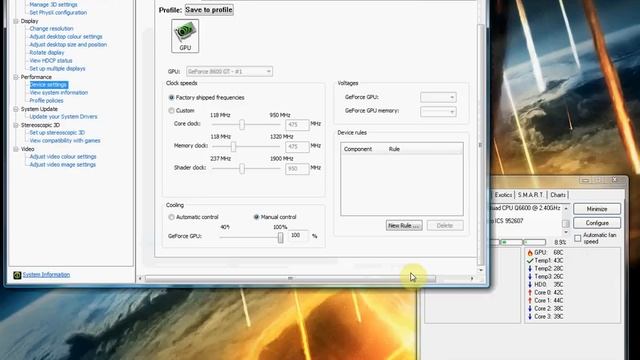The width and height of the screenshot is (640, 360).
Task: Click the Memory clock MHz input field
Action: tap(297, 147)
